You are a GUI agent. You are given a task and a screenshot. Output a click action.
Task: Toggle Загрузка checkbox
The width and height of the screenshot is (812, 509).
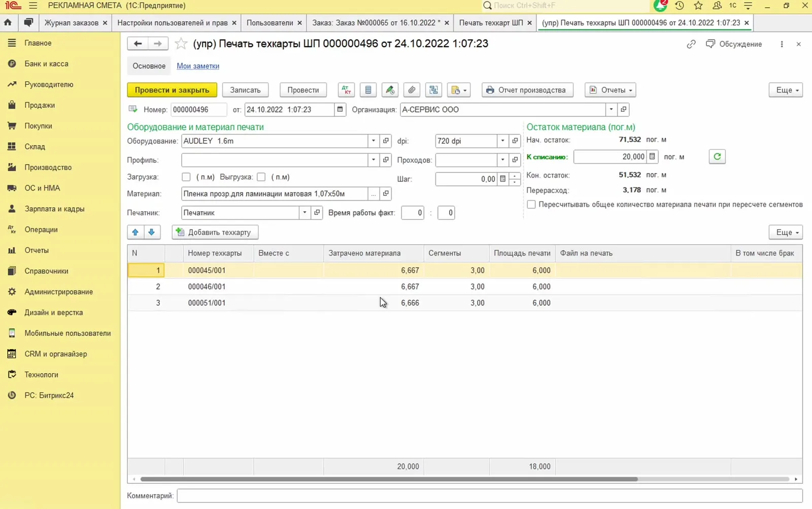point(186,177)
